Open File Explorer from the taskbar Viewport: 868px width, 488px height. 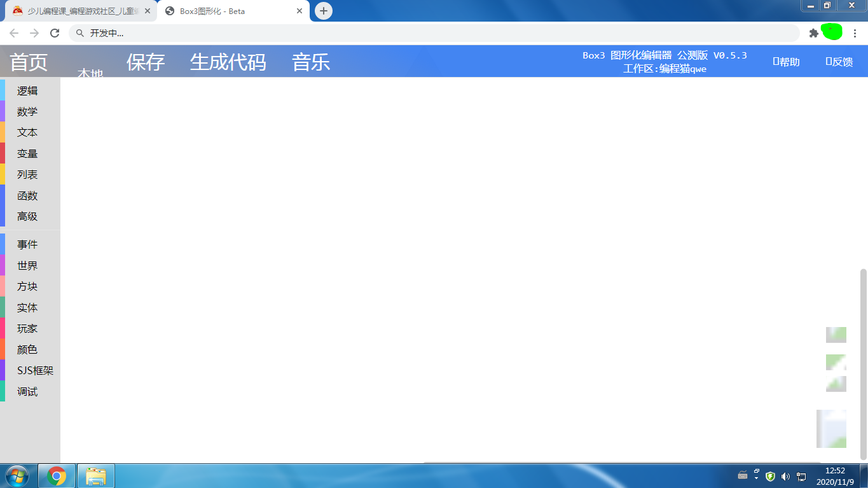96,476
